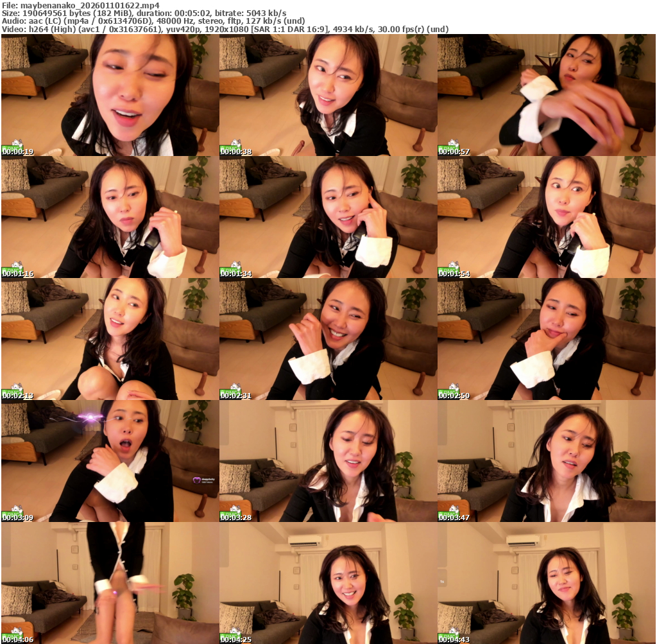Open the frame stamped 00:02:13

tap(110, 339)
